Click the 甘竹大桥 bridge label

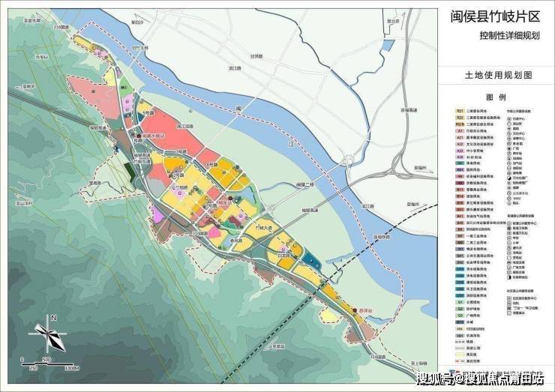(x=140, y=48)
